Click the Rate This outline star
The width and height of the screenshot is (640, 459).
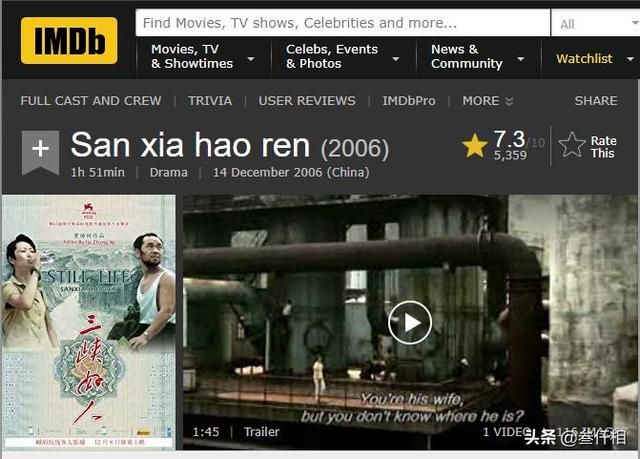572,145
